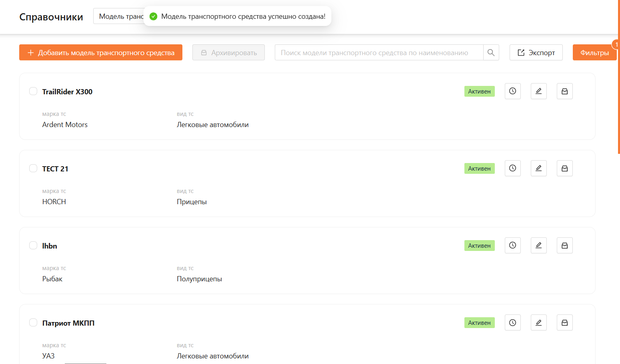
Task: Focus the model name search field
Action: 378,52
